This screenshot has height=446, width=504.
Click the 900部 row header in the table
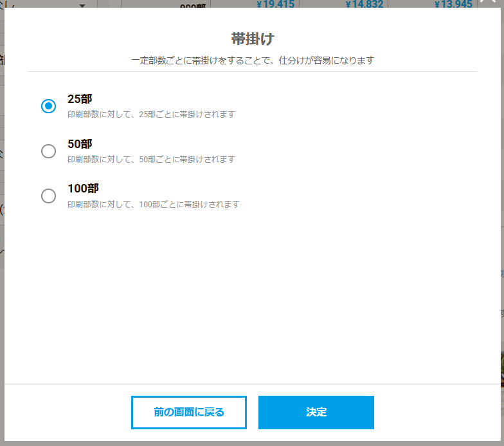(192, 5)
